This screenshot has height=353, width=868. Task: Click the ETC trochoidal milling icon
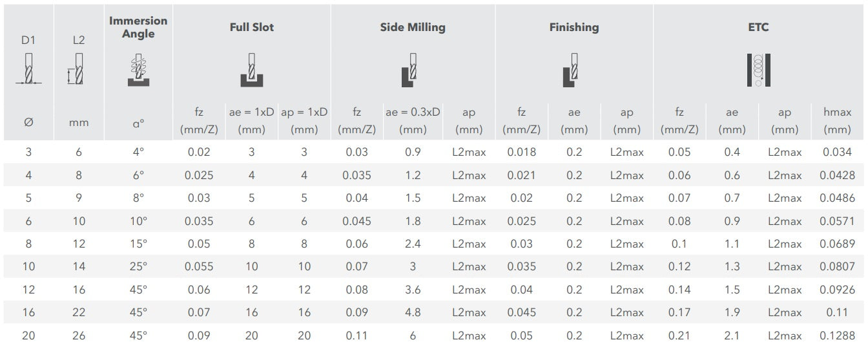point(758,70)
